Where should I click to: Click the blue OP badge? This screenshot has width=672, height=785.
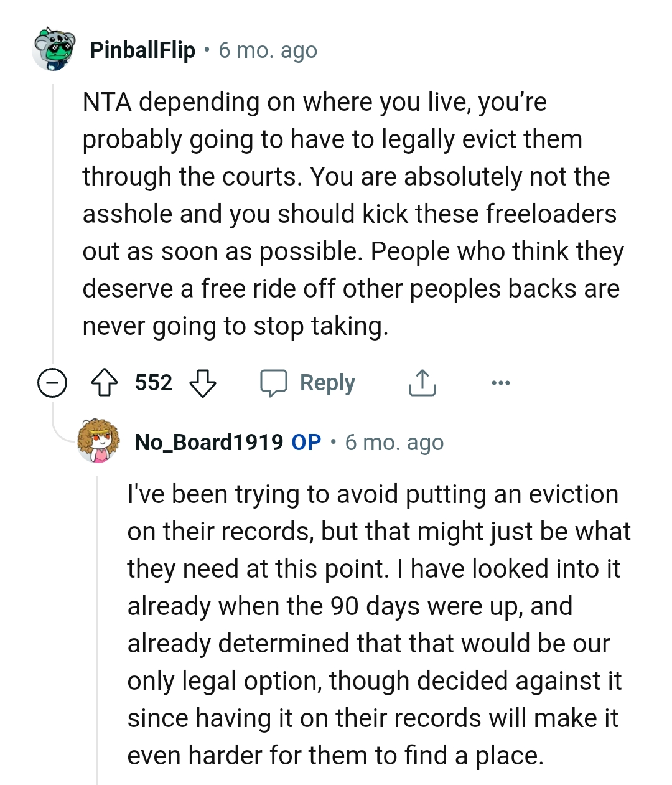pos(306,442)
